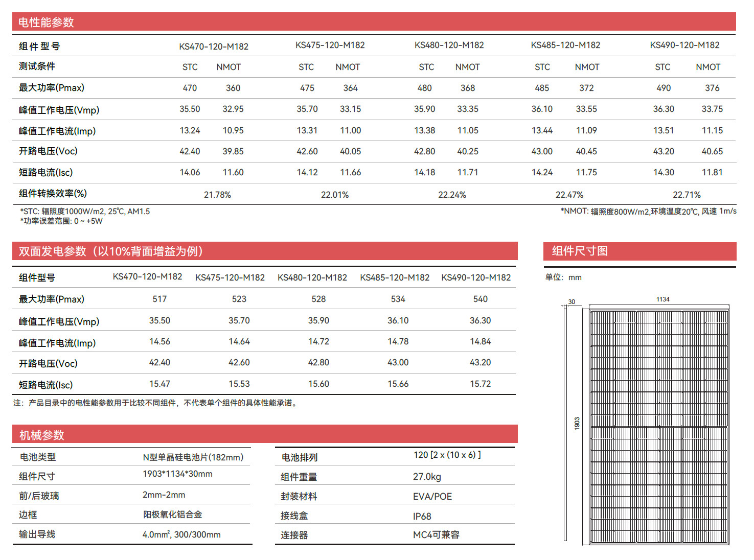This screenshot has width=754, height=560.
Task: Click the *NMOT irradiance footnote
Action: [648, 211]
